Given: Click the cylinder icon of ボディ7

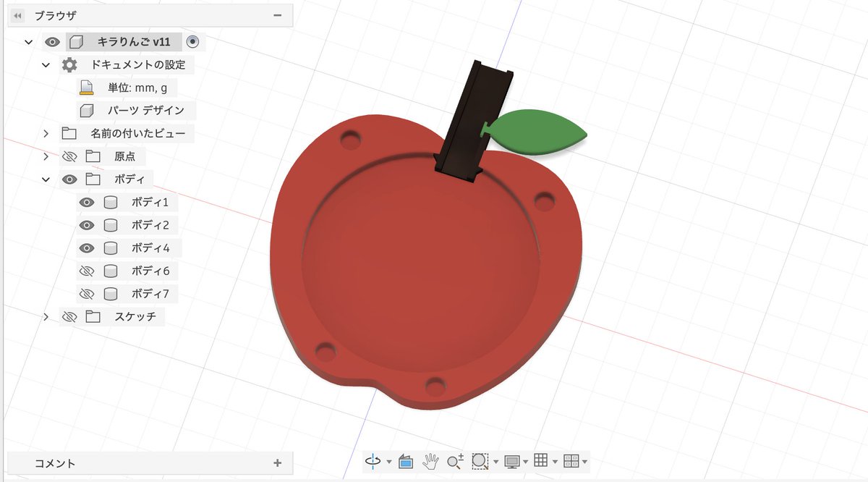Looking at the screenshot, I should 111,295.
